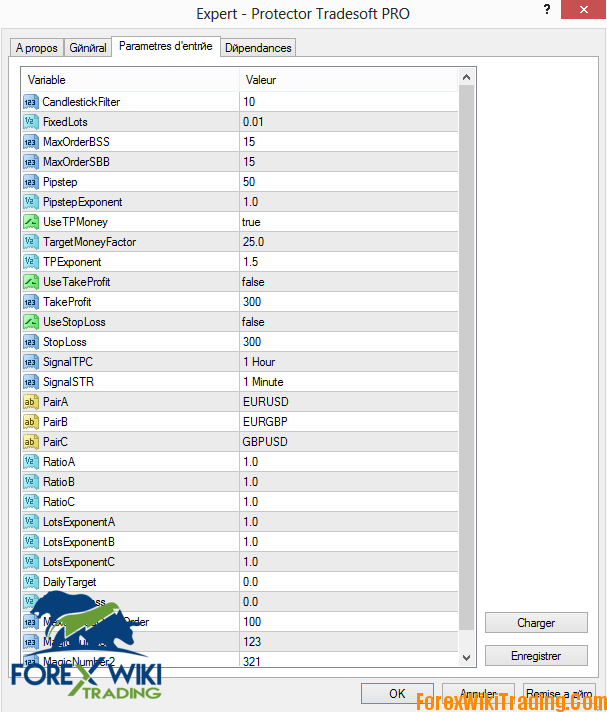Click the double-type icon beside PipstepExponent

click(x=30, y=202)
